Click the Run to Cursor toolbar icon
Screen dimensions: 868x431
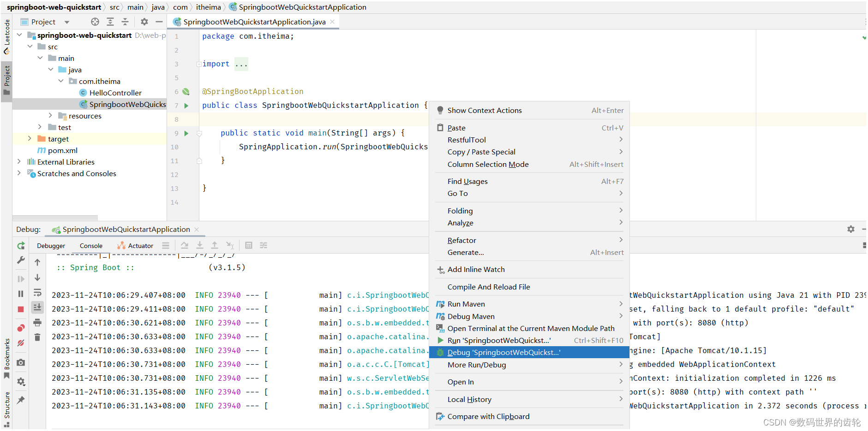pyautogui.click(x=230, y=245)
